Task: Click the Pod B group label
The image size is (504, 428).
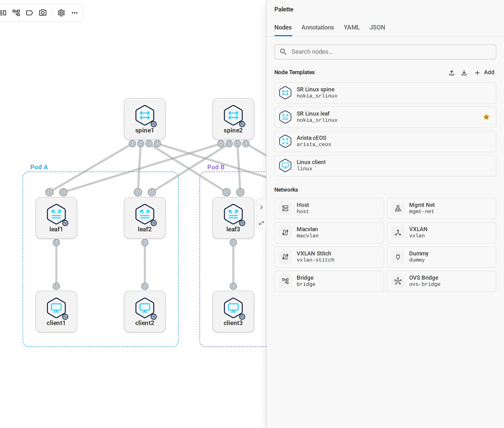Action: 216,167
